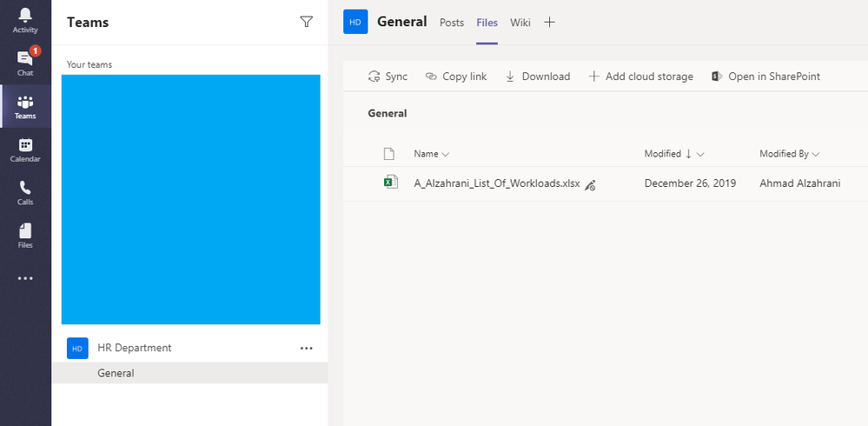Click the filter funnel icon

coord(306,22)
